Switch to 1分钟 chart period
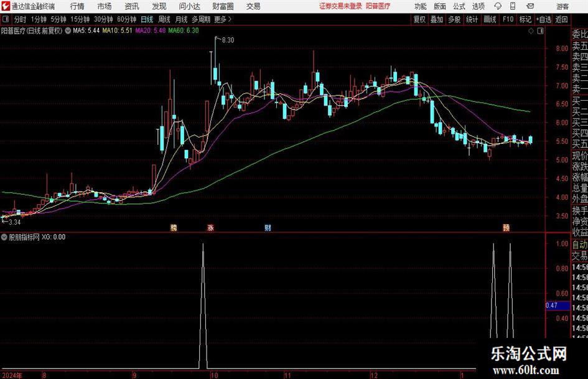Viewport: 588px width, 379px height. coord(39,19)
